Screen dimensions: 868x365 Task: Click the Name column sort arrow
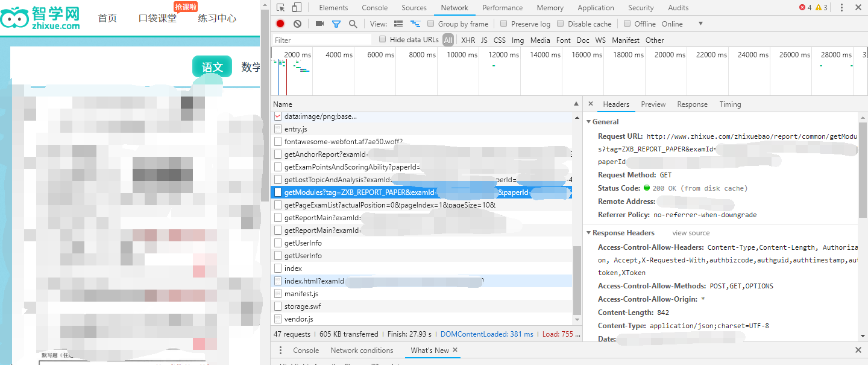[576, 104]
